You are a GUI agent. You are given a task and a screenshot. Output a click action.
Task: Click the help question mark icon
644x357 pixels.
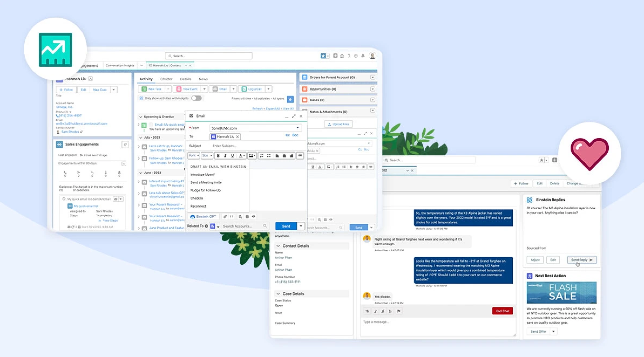tap(349, 56)
